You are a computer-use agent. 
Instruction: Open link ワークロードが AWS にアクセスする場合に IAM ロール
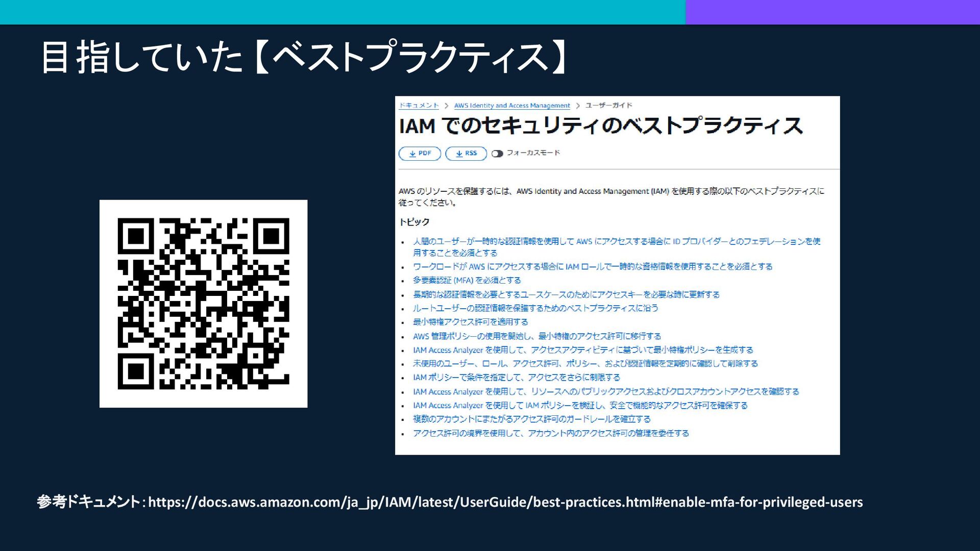coord(593,267)
